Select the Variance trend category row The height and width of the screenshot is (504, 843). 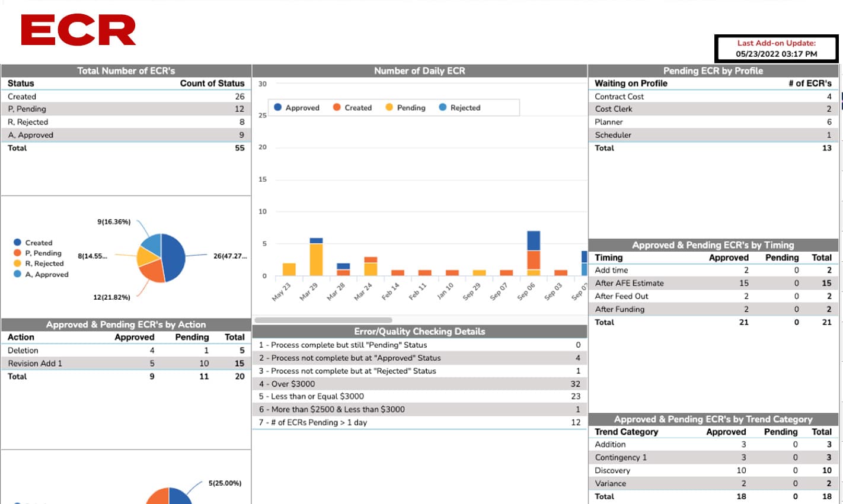[713, 483]
